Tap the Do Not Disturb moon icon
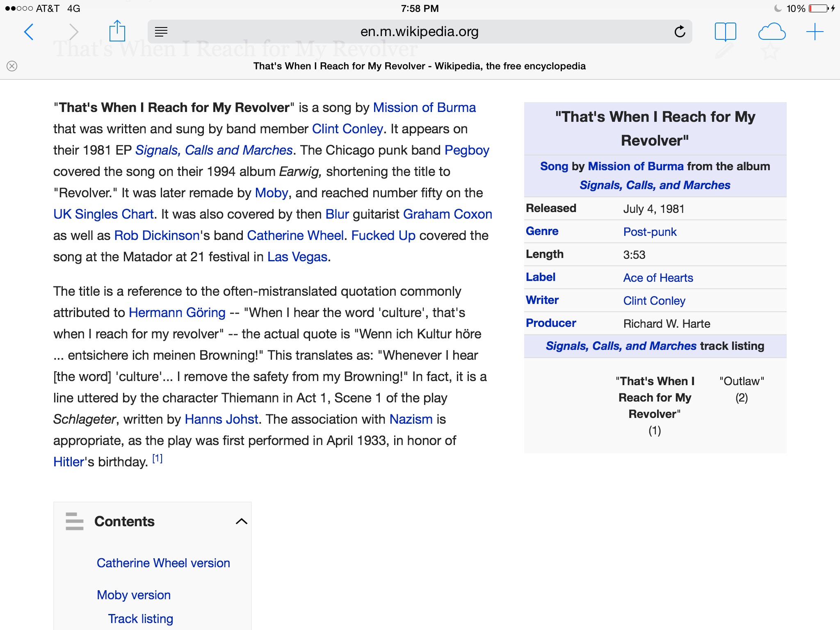Viewport: 840px width, 630px height. (777, 8)
